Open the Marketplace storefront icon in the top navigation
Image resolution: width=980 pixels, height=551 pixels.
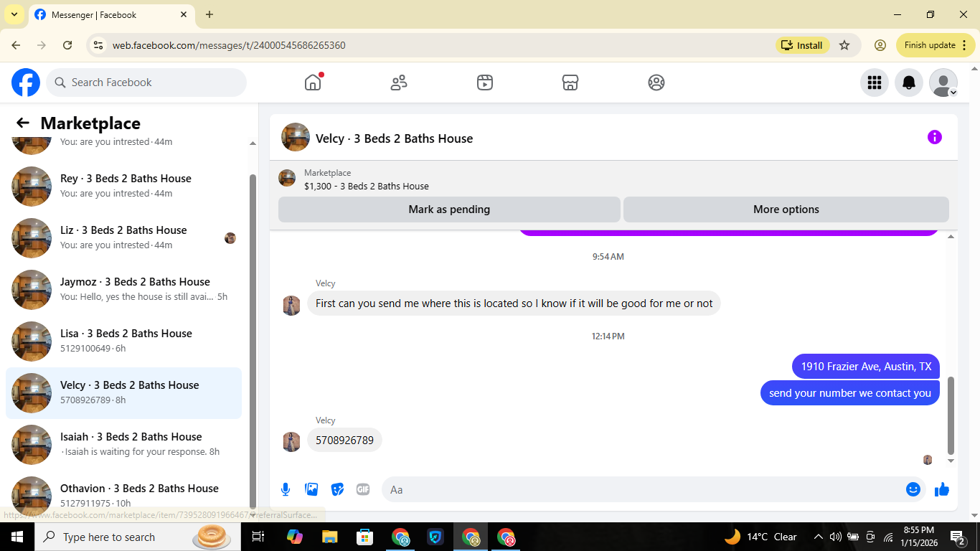tap(570, 83)
